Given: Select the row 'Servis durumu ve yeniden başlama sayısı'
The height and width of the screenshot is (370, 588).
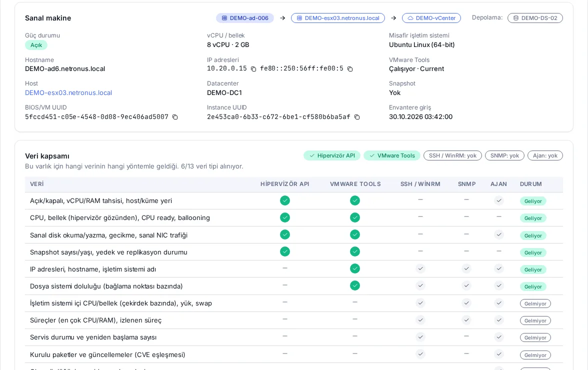Looking at the screenshot, I should 294,337.
